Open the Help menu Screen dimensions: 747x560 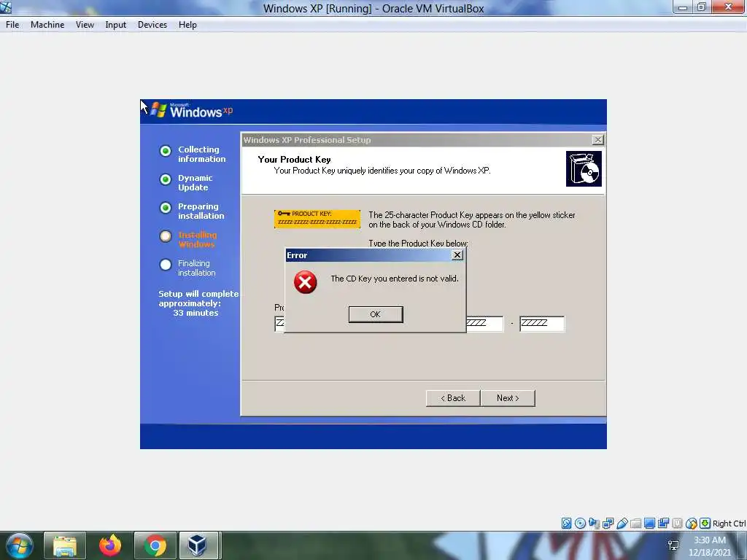pyautogui.click(x=187, y=25)
